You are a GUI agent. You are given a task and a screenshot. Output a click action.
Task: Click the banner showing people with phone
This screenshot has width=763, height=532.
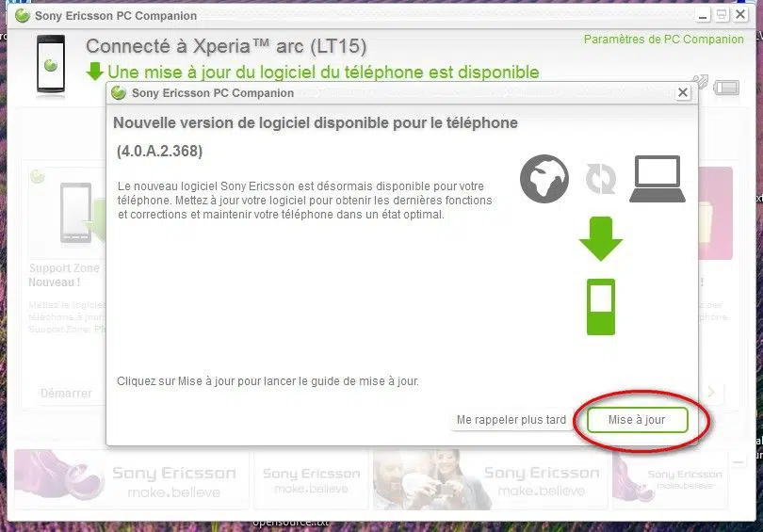point(490,480)
